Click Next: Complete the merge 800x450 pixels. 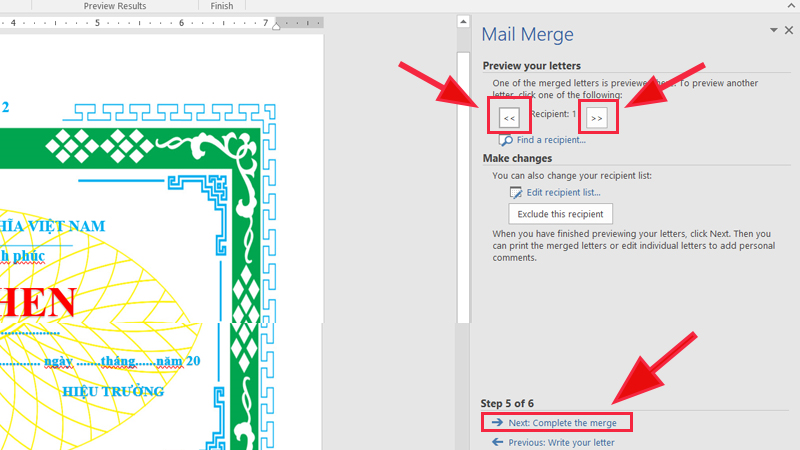coord(562,422)
